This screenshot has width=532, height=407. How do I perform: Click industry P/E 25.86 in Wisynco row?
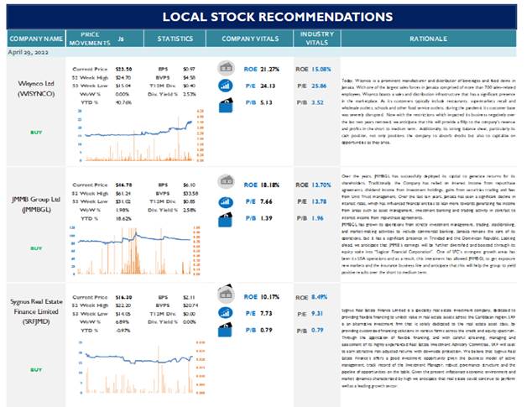pos(319,86)
